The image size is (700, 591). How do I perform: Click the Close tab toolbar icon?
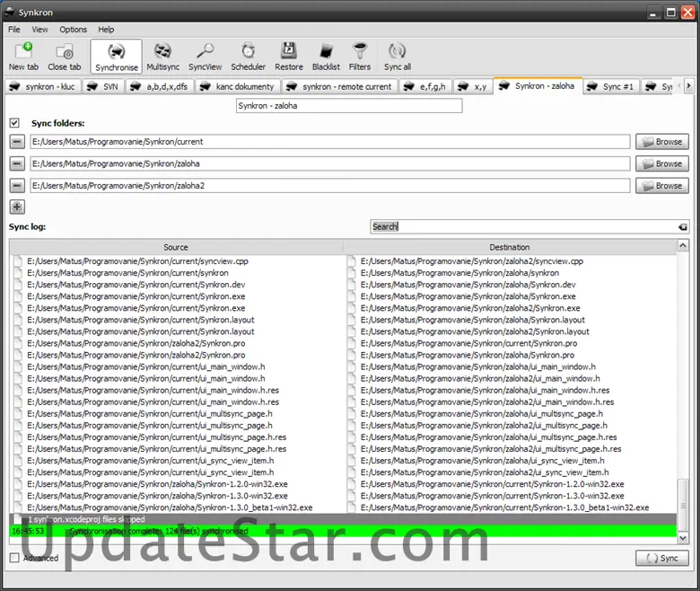(65, 57)
